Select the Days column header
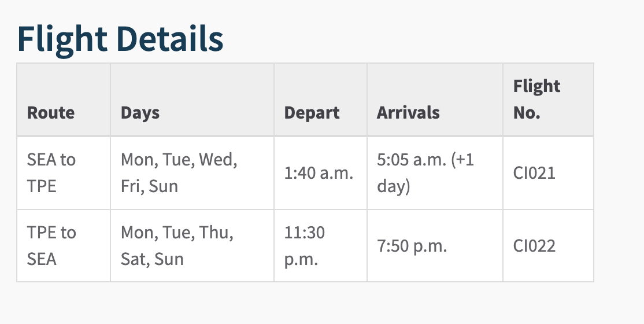 140,112
